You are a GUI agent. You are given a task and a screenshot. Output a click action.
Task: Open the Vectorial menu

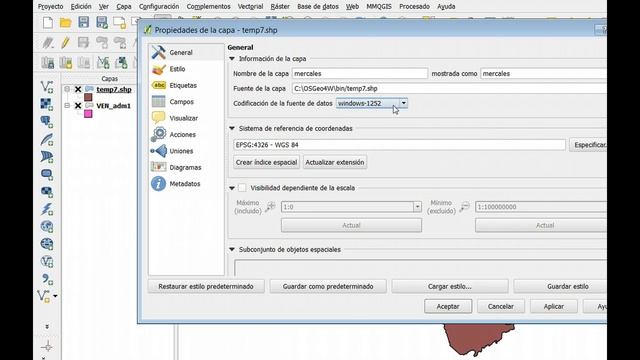coord(250,7)
